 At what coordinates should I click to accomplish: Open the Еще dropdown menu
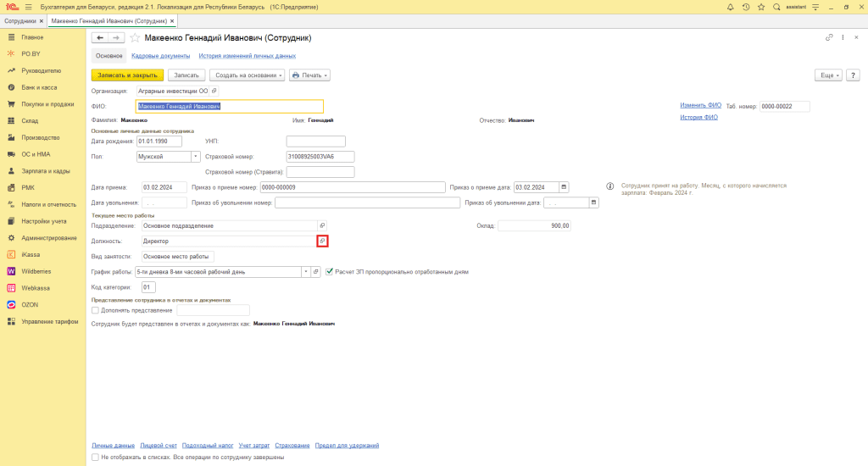pos(828,75)
